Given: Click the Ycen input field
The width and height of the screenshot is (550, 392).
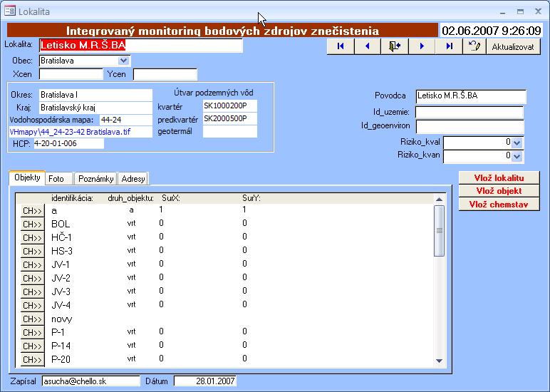Looking at the screenshot, I should pyautogui.click(x=165, y=74).
